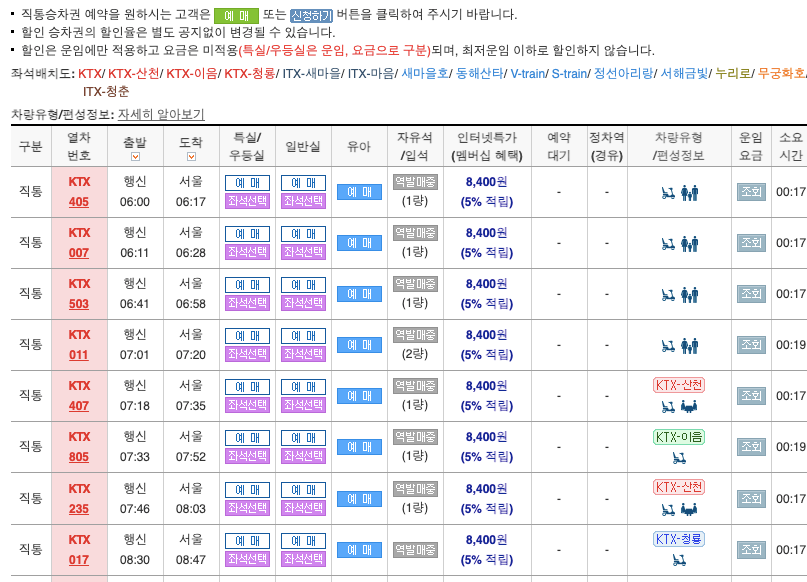The height and width of the screenshot is (582, 807).
Task: Check fare 조회 for KTX 235
Action: tap(751, 498)
